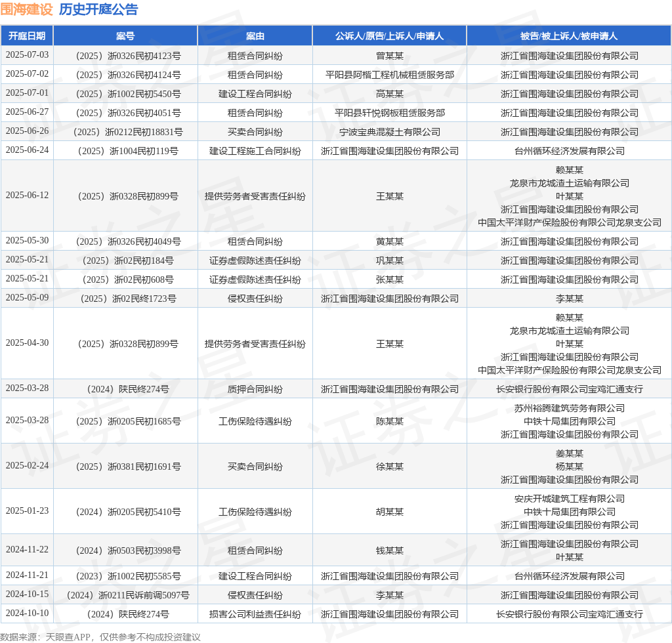Select the 案由 column header
Image resolution: width=672 pixels, height=643 pixels.
[255, 36]
